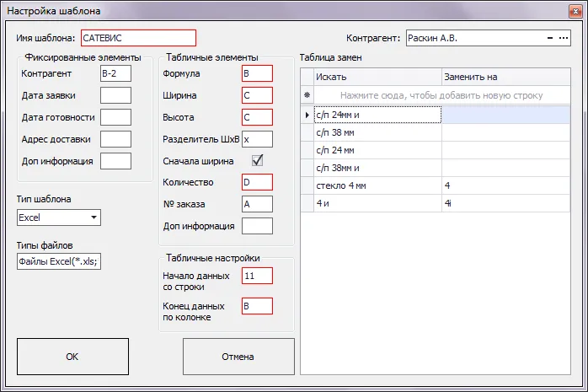Click empty replacement cell for с/п 24мм и
The width and height of the screenshot is (588, 392).
506,115
